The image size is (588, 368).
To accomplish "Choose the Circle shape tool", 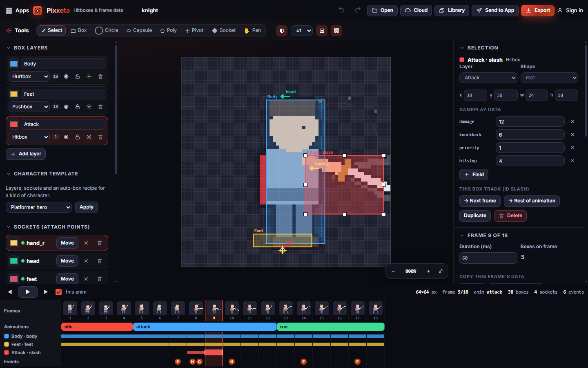I will (107, 31).
